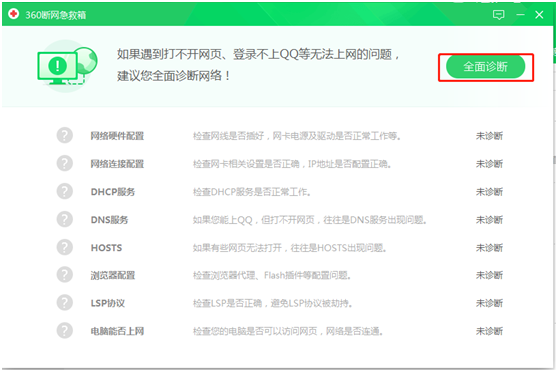Screen dimensions: 558x372
Task: Select the DNS服务 item label
Action: 109,220
